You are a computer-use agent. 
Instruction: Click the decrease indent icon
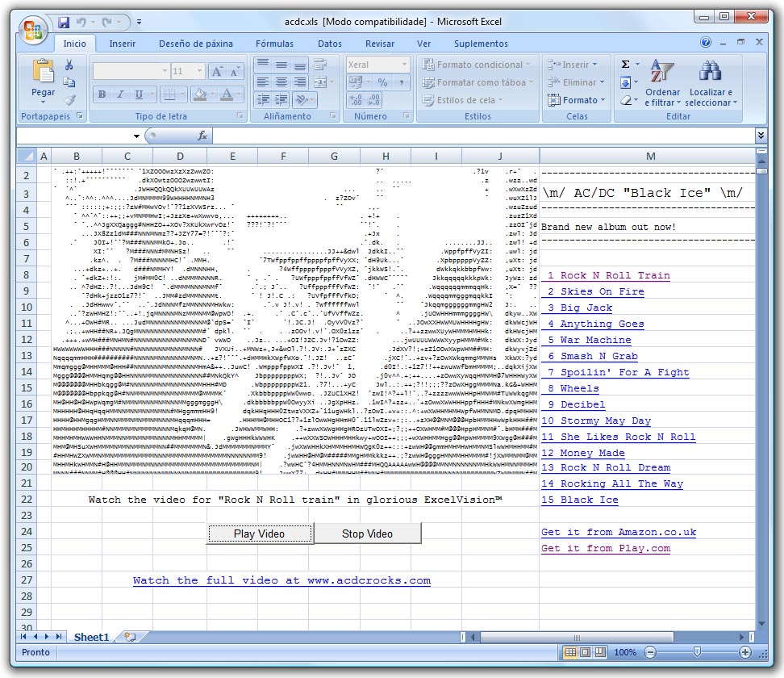263,99
